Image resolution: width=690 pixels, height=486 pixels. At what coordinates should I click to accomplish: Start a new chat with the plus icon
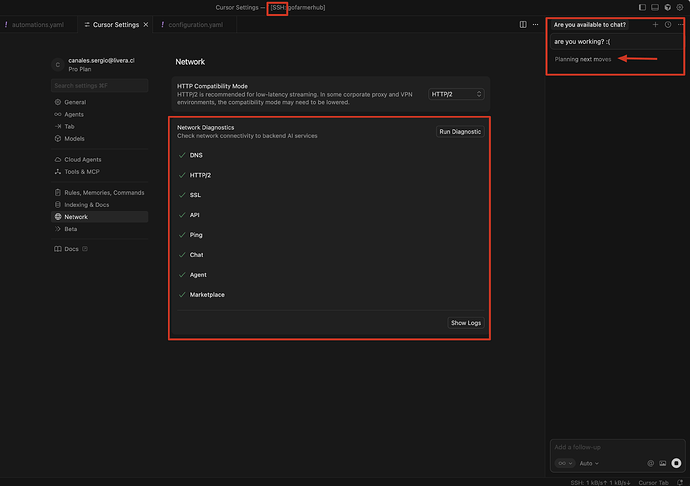pos(655,25)
